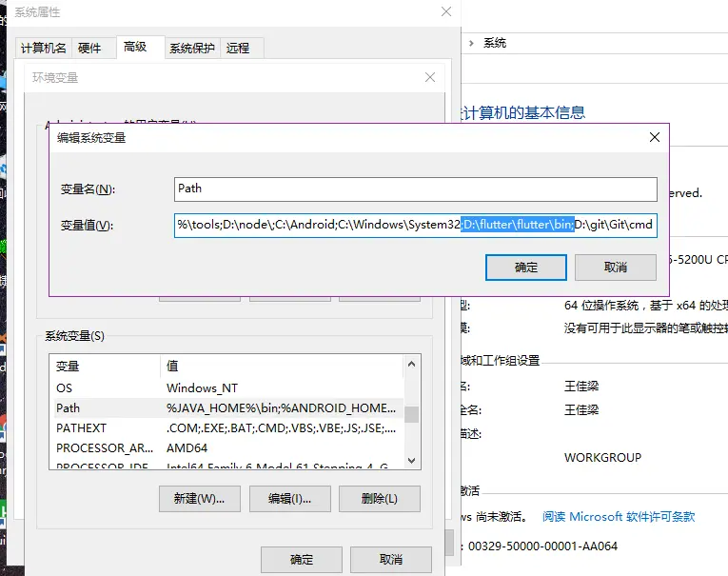Viewport: 728px width, 576px height.
Task: Close the 环境变量 window
Action: (430, 77)
